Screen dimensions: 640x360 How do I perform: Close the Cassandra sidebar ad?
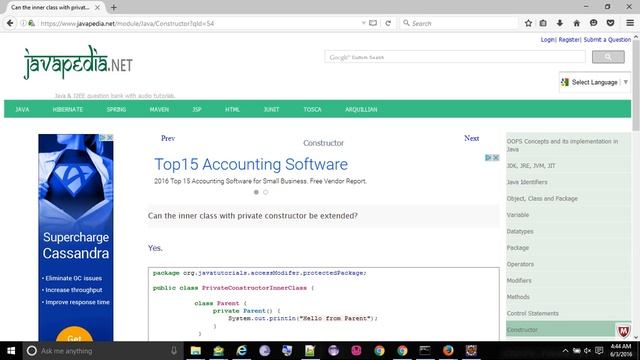(110, 138)
